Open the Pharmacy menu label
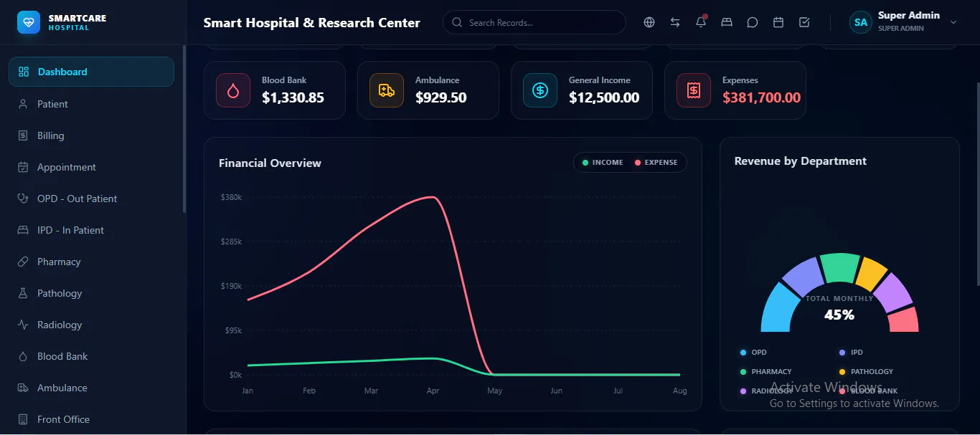Screen dimensions: 980x435 pos(59,262)
